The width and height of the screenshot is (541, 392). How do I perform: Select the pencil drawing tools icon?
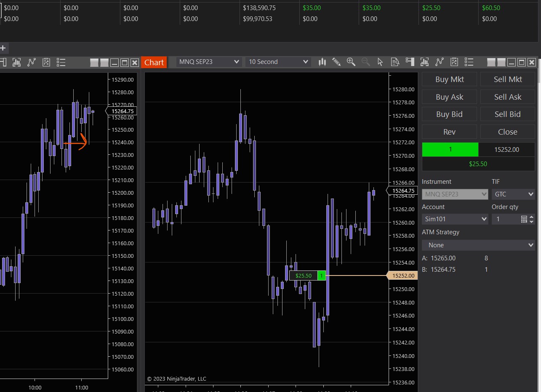[336, 62]
